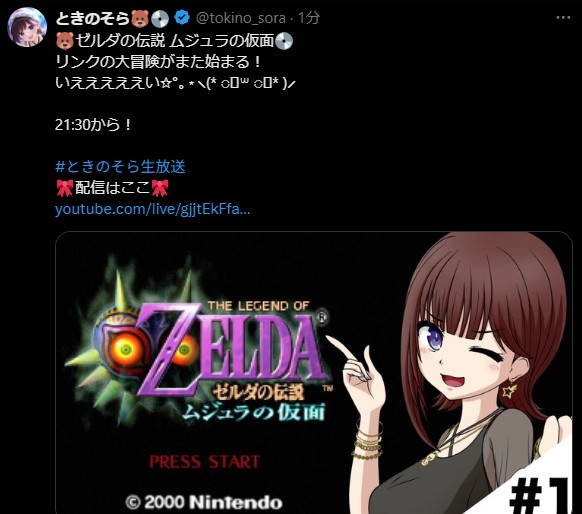Click the bear emoji beside the display name
Viewport: 582px width, 514px height.
[140, 18]
